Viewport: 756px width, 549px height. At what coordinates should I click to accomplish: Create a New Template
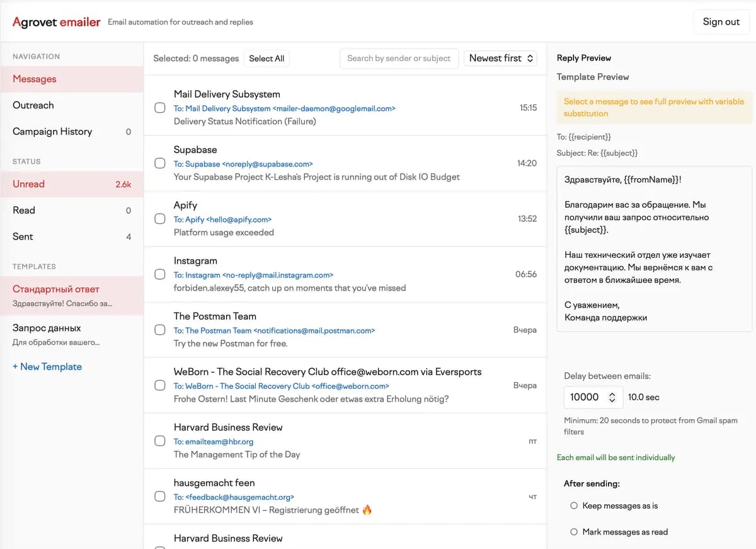tap(47, 367)
